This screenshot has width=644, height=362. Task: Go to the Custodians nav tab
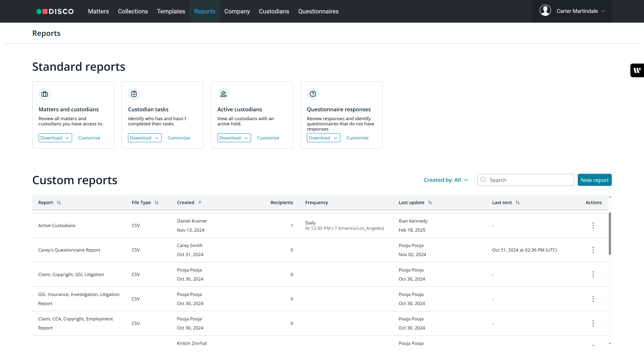click(x=274, y=11)
